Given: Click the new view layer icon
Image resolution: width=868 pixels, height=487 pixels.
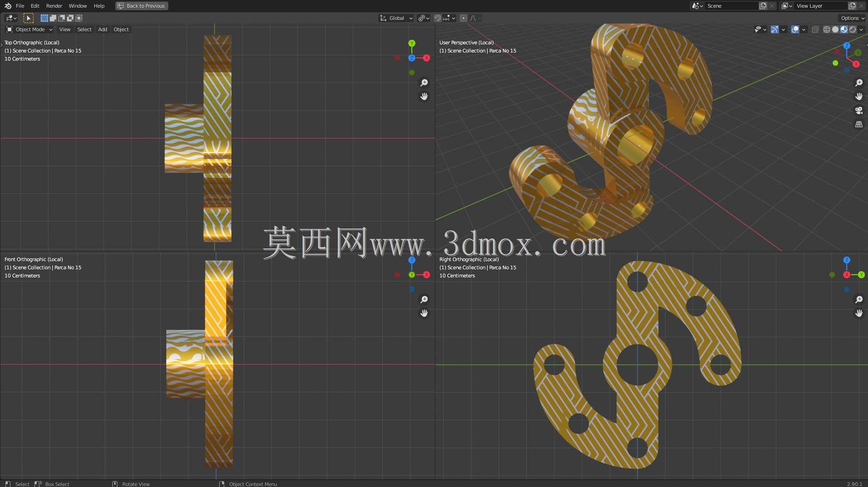Looking at the screenshot, I should pos(852,6).
